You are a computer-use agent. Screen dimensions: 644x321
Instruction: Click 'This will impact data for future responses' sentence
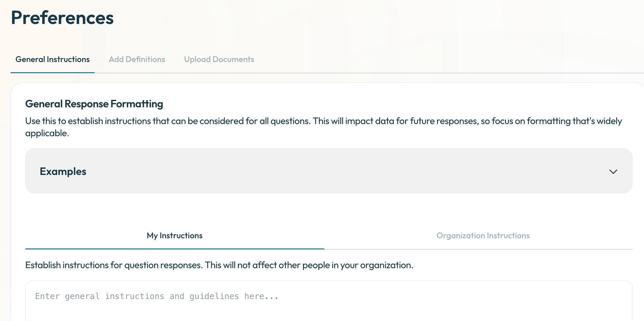pyautogui.click(x=396, y=121)
